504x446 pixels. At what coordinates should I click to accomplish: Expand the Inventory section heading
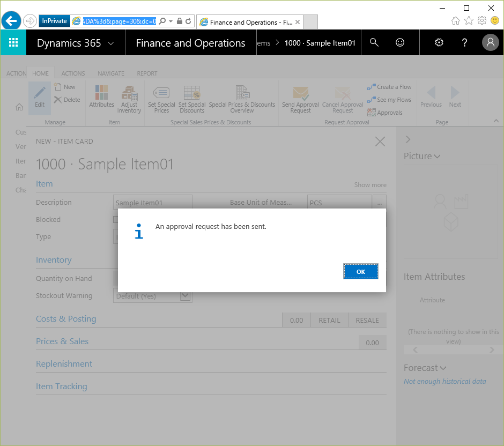click(54, 259)
